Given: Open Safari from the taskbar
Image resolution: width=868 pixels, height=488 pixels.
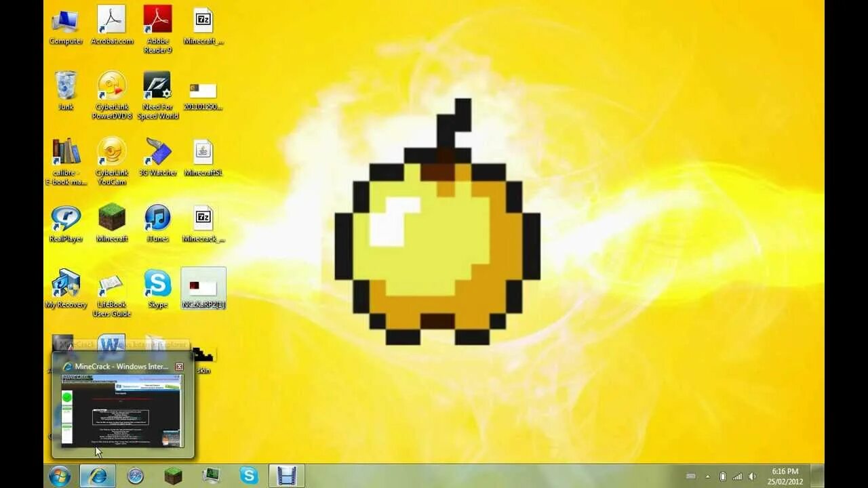Looking at the screenshot, I should pos(136,476).
